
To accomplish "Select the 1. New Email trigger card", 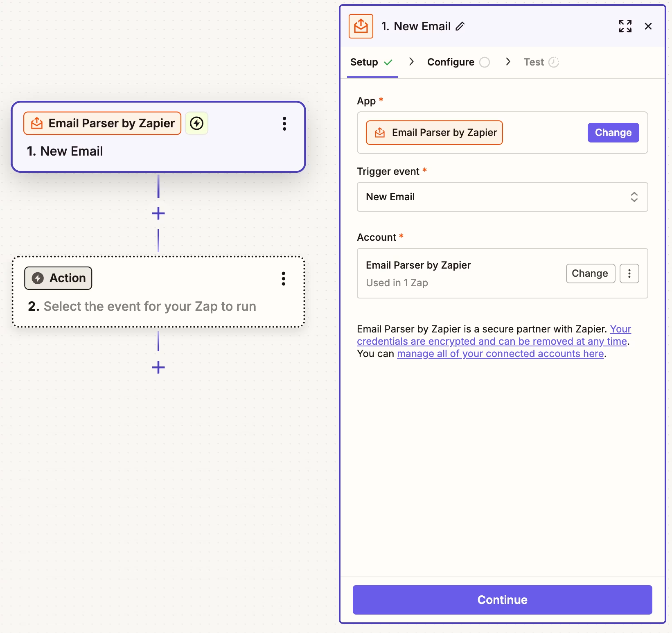I will pos(158,137).
